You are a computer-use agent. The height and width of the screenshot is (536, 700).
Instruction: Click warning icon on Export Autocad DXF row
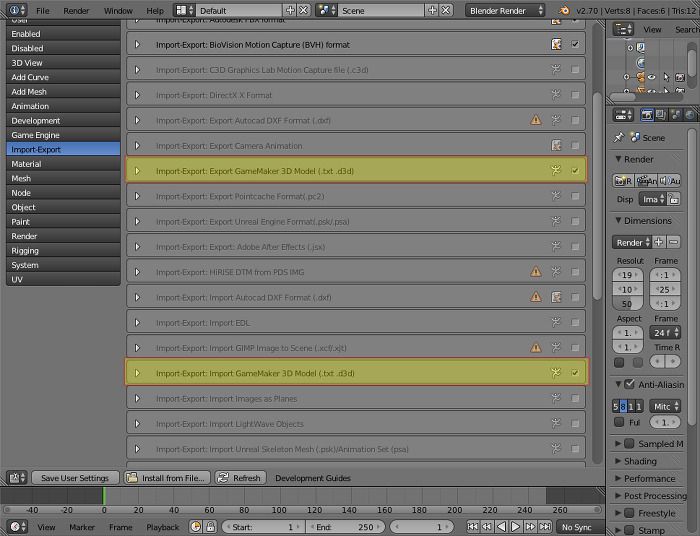coord(536,120)
